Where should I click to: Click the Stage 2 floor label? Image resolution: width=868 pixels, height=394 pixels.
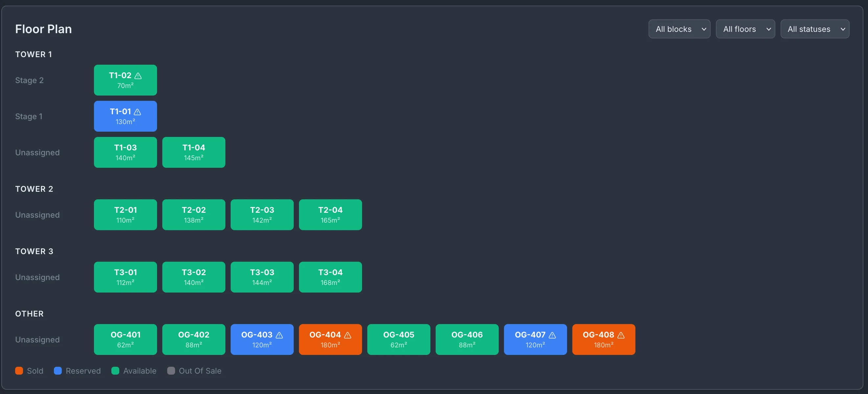tap(29, 80)
